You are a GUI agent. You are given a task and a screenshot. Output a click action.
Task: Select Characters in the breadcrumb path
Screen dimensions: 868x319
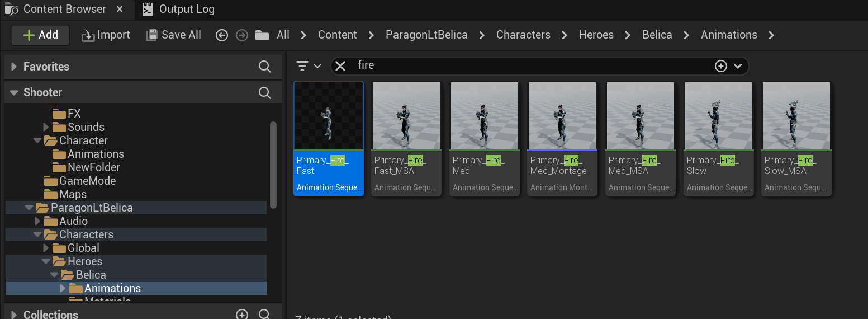(x=523, y=35)
